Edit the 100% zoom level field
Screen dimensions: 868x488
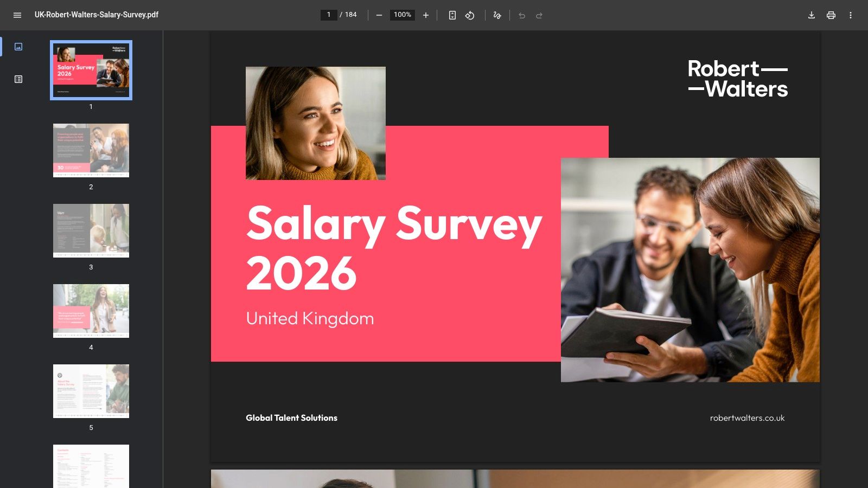click(x=403, y=15)
